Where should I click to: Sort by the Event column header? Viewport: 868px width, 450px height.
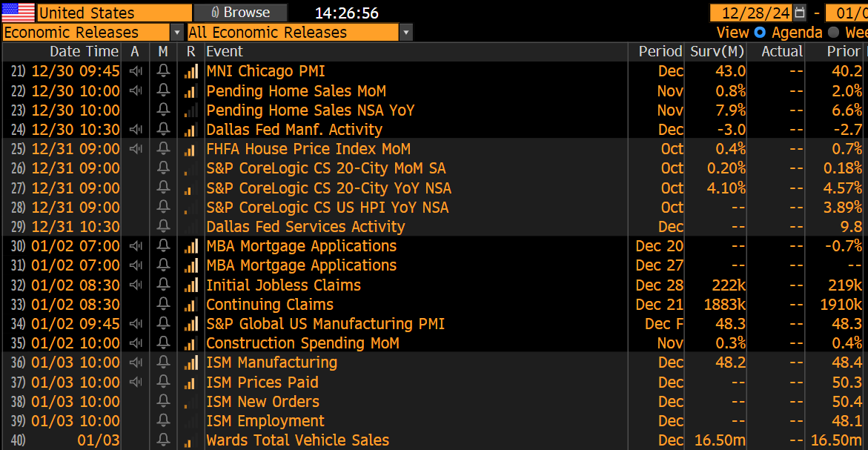point(224,51)
